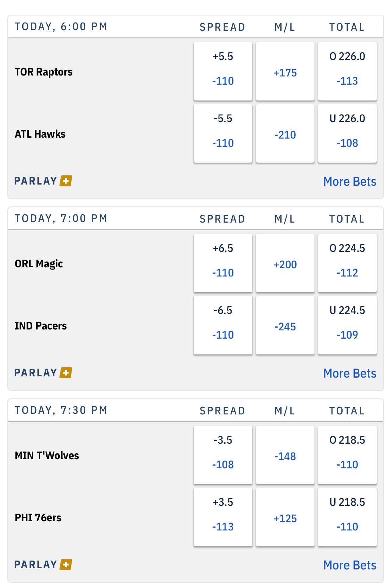Choose Over 218.5 total bet
The image size is (391, 588).
[347, 455]
